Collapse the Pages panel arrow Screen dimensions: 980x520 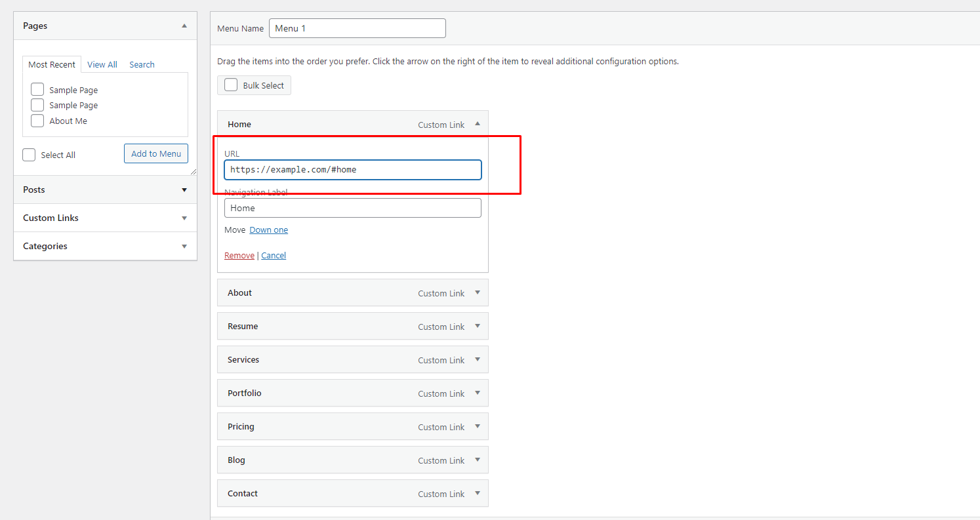pos(184,26)
